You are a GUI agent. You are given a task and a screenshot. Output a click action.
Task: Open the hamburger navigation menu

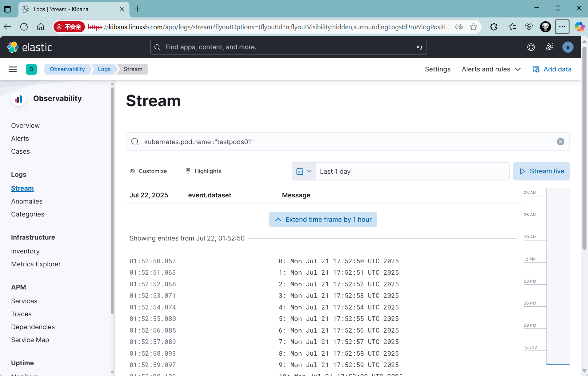click(13, 69)
